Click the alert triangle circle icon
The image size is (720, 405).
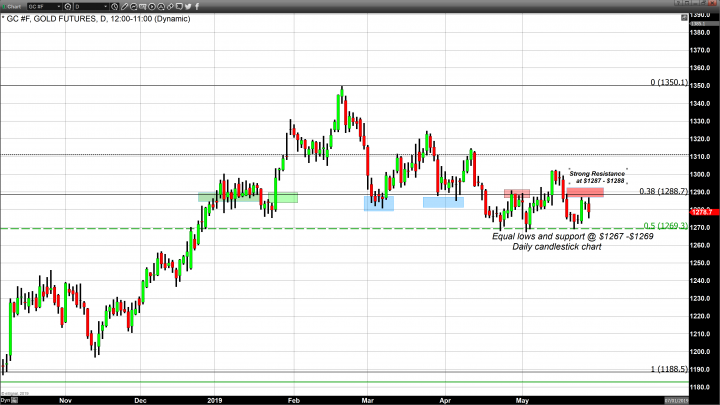161,6
